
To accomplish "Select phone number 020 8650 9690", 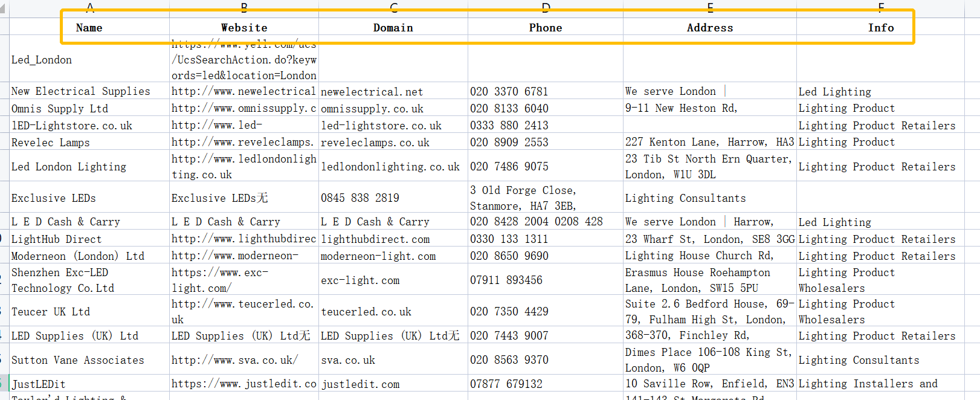I will click(x=546, y=256).
